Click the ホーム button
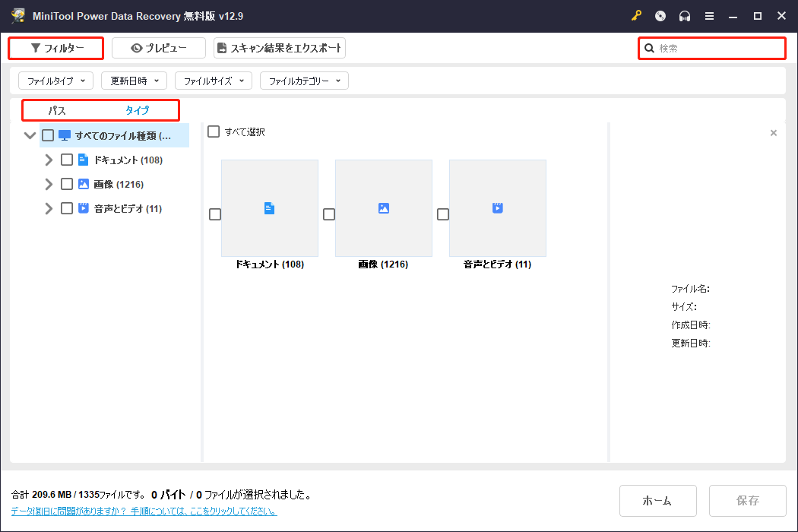 (x=658, y=501)
